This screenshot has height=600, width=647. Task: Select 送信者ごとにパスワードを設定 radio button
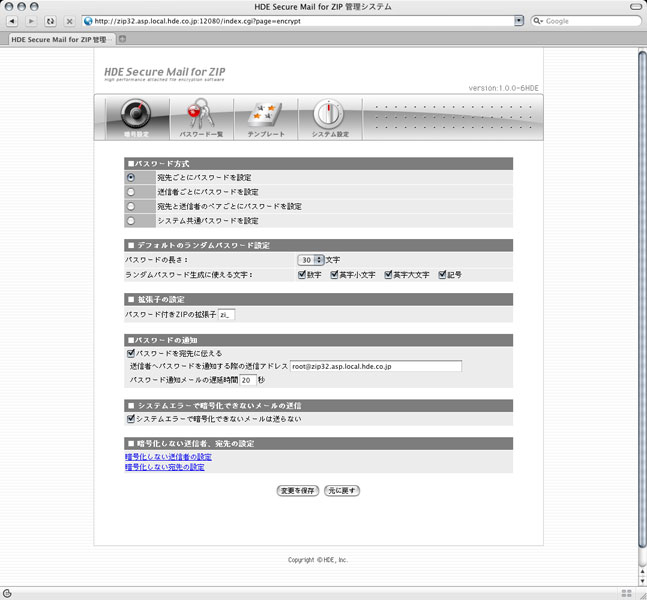(131, 192)
